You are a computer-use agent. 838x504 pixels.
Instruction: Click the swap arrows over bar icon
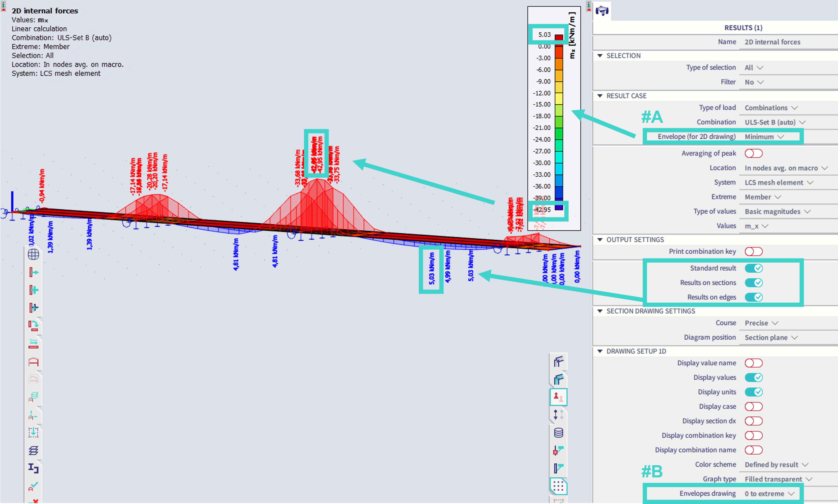click(x=33, y=343)
